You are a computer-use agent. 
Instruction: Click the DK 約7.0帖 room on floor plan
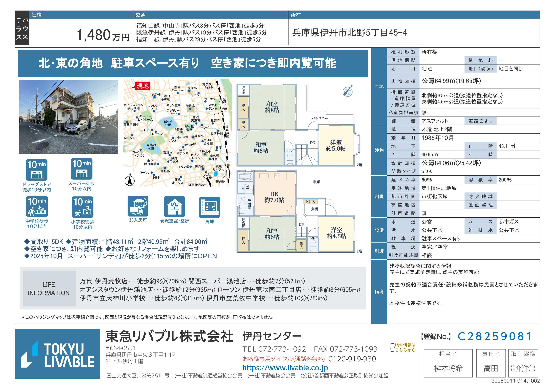(274, 197)
